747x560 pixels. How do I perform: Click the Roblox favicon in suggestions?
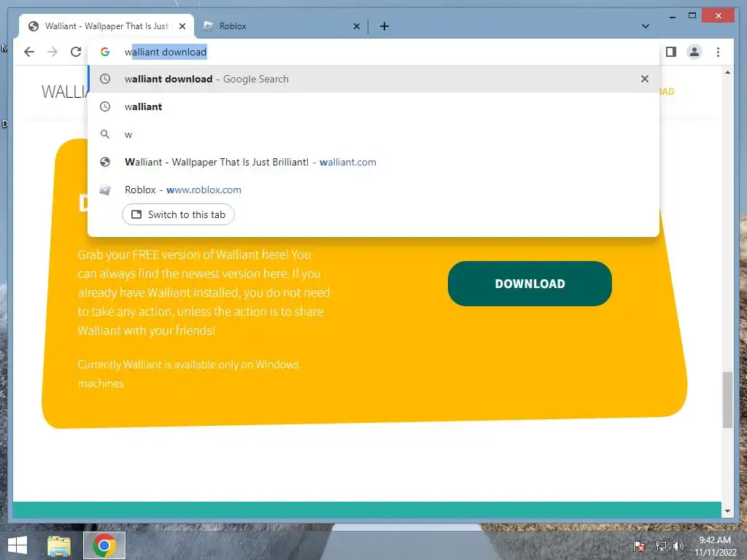point(105,190)
